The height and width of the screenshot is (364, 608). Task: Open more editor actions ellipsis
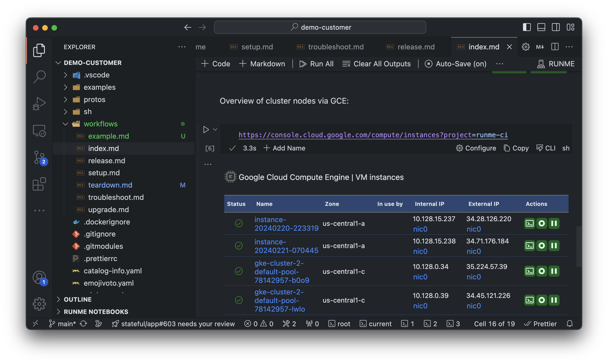pos(569,47)
